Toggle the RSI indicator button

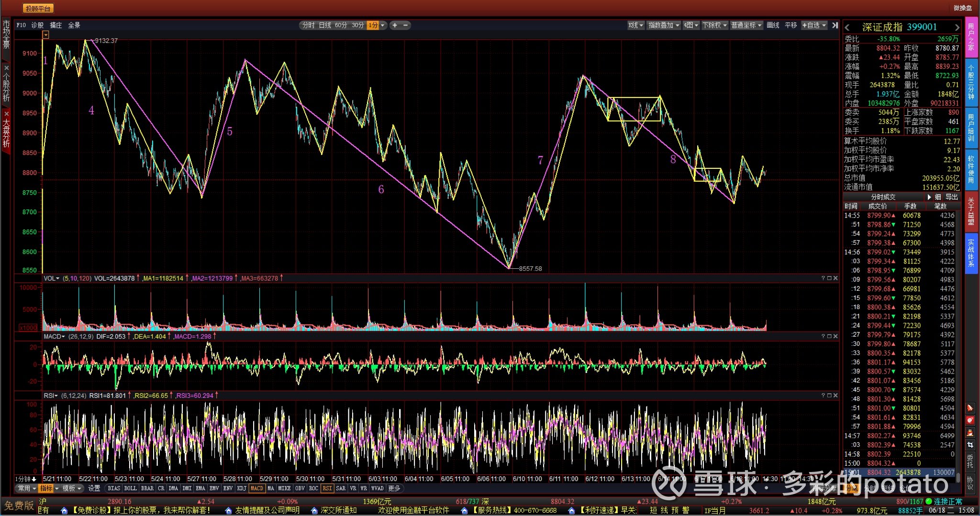click(x=327, y=488)
